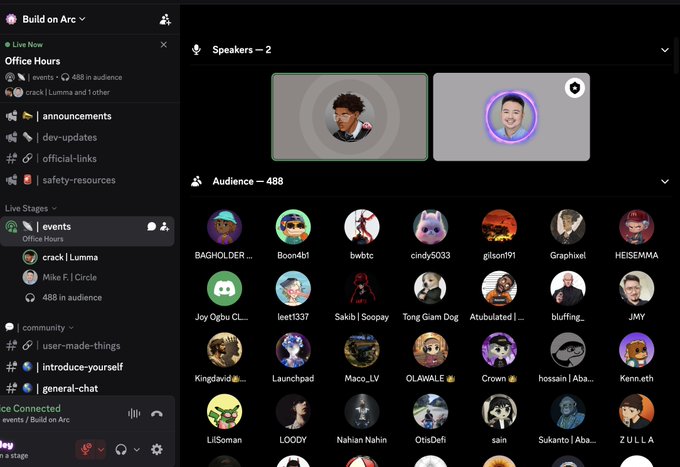Open Launchpad audience member avatar
Image resolution: width=680 pixels, height=467 pixels.
click(x=293, y=350)
